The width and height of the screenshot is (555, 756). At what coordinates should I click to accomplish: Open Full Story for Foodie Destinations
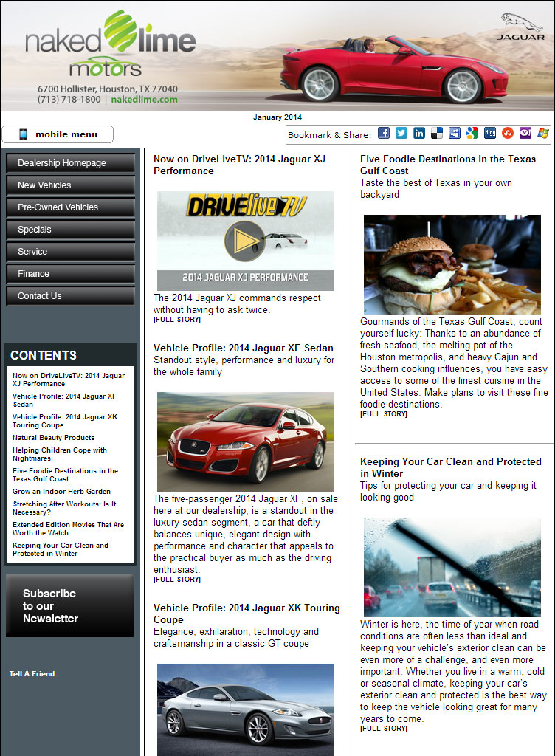point(384,414)
